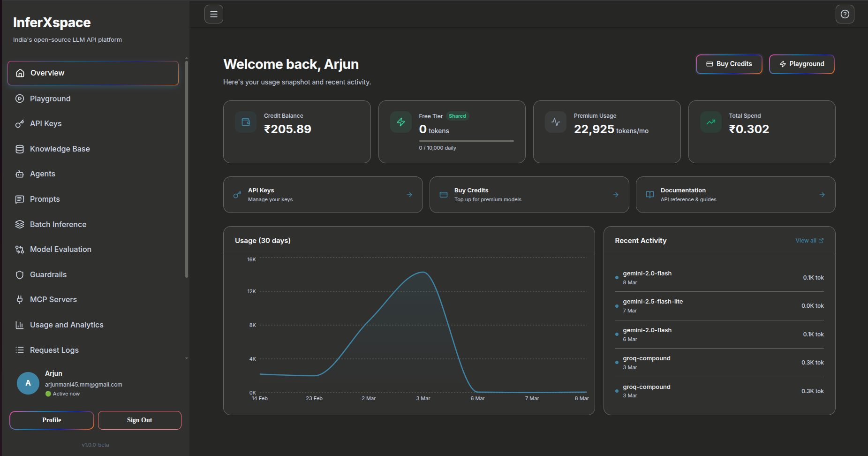This screenshot has width=868, height=456.
Task: Click the Free Tier daily usage progress bar
Action: 466,141
